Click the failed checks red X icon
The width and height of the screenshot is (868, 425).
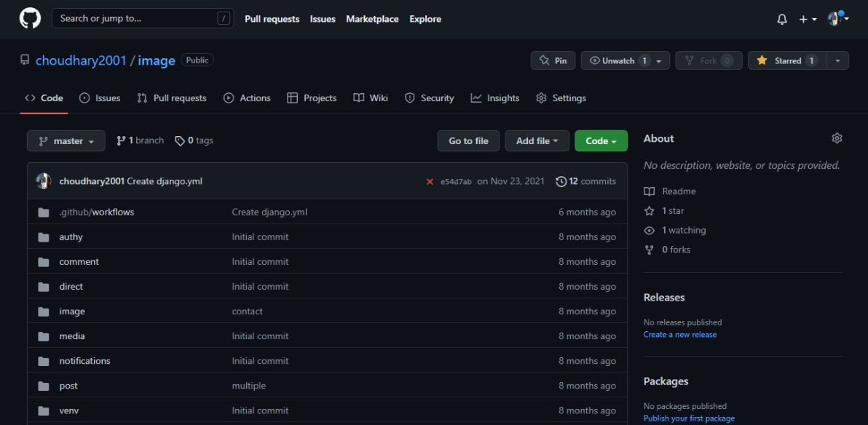430,181
